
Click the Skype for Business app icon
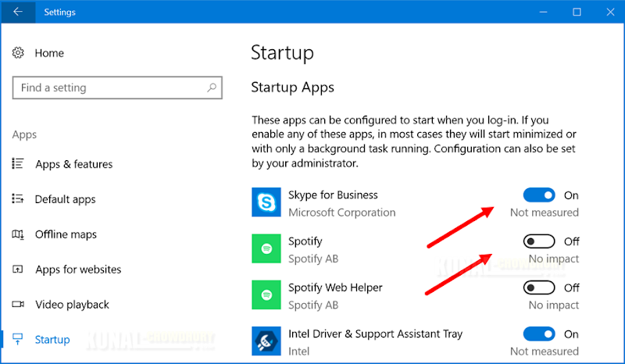tap(266, 202)
